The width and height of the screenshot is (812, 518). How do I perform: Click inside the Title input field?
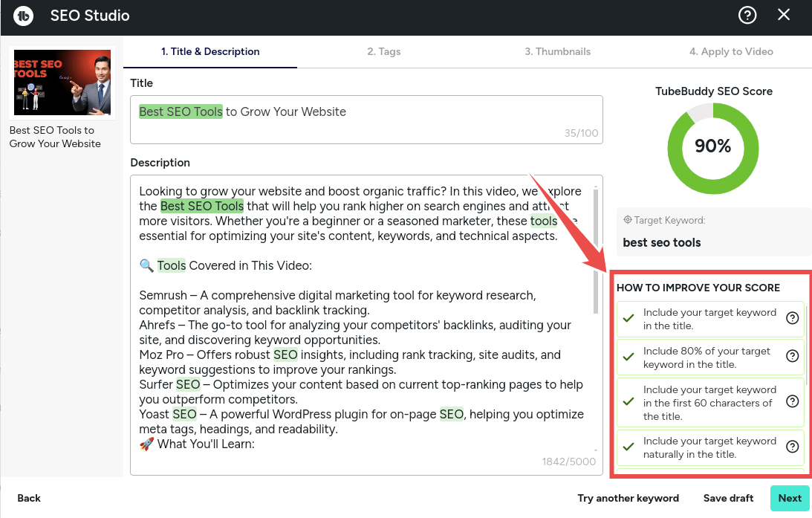tap(366, 120)
